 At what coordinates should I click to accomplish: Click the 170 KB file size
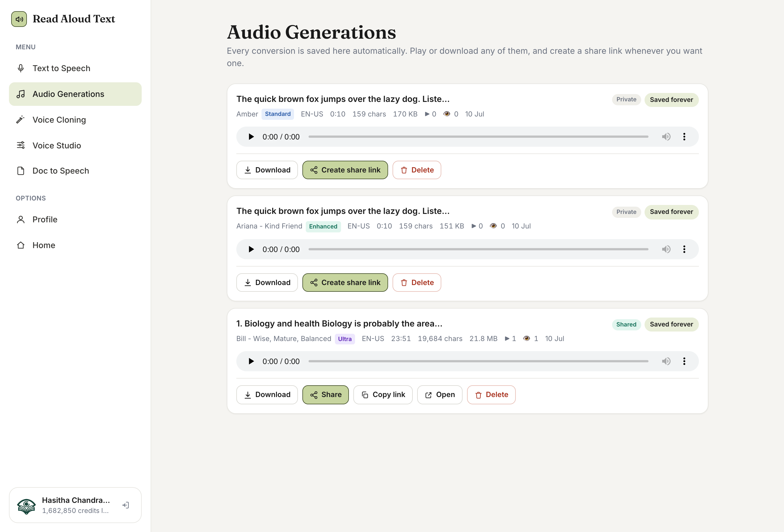[x=405, y=114]
